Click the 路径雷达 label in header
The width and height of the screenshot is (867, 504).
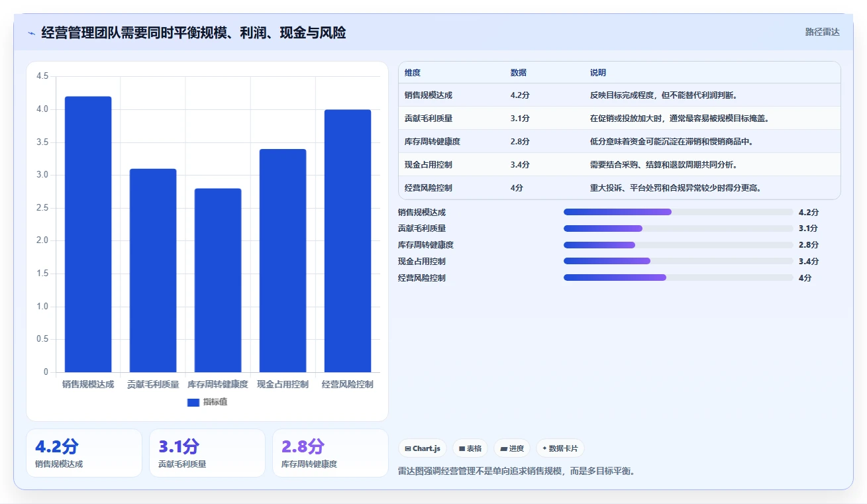(822, 32)
